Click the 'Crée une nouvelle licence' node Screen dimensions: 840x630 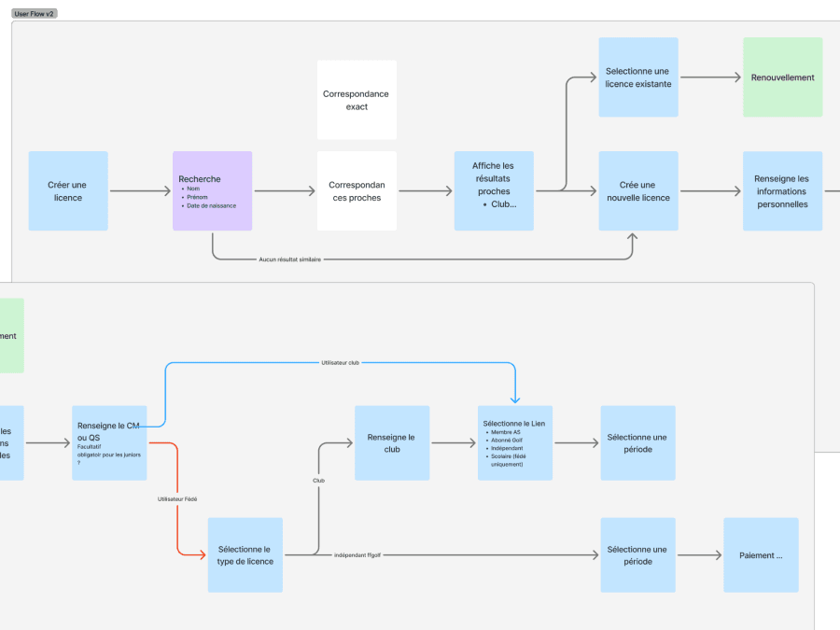pos(637,190)
